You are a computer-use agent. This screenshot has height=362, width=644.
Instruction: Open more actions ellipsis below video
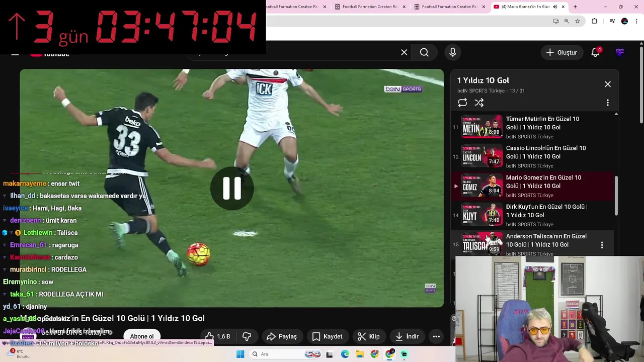436,336
